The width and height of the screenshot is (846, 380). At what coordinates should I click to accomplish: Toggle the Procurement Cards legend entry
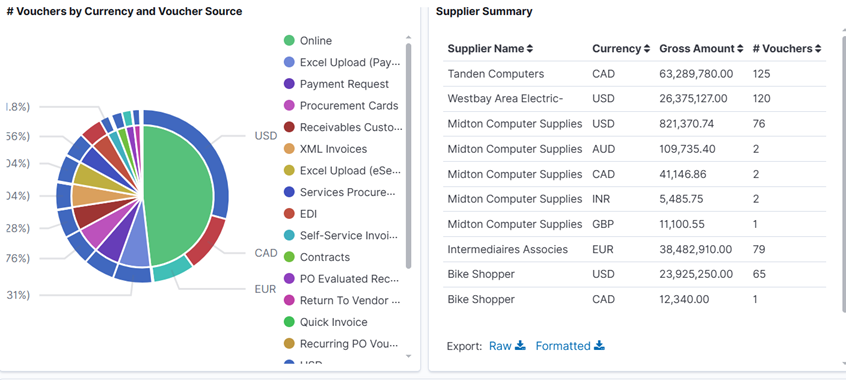(x=341, y=106)
